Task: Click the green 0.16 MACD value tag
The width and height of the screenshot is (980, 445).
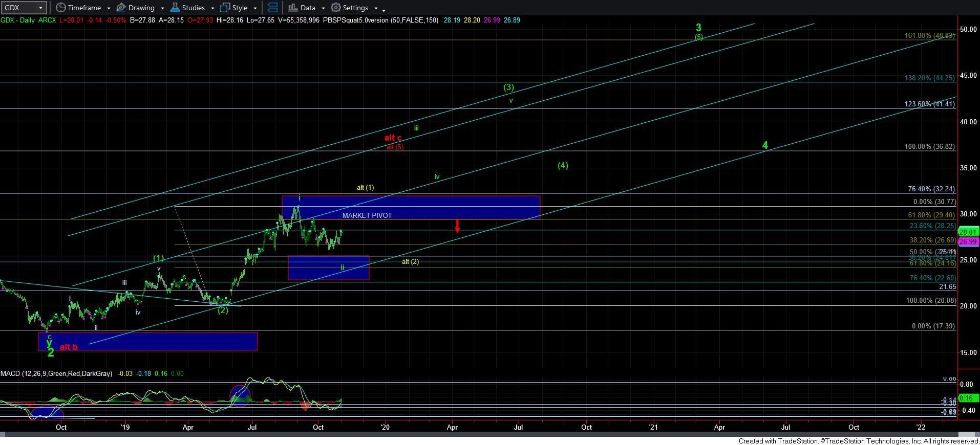Action: (968, 398)
